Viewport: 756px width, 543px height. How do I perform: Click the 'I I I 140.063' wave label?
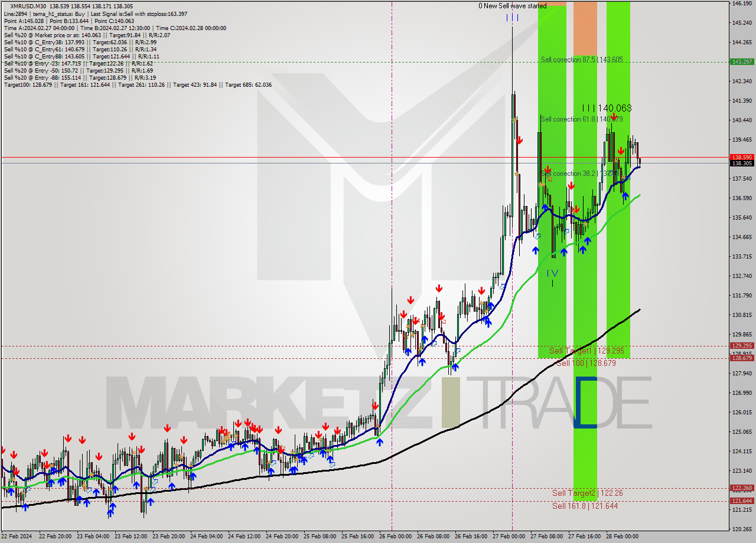[607, 108]
